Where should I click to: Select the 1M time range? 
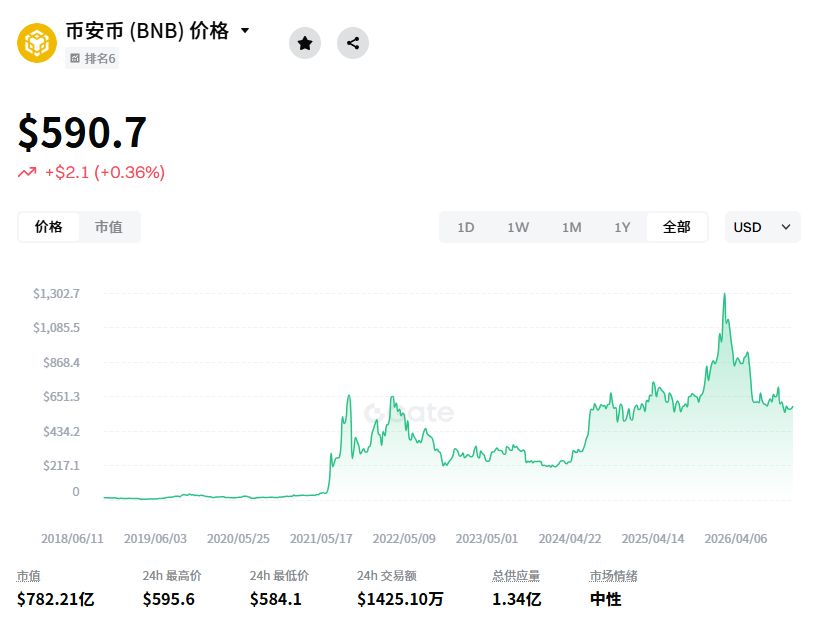[x=572, y=228]
